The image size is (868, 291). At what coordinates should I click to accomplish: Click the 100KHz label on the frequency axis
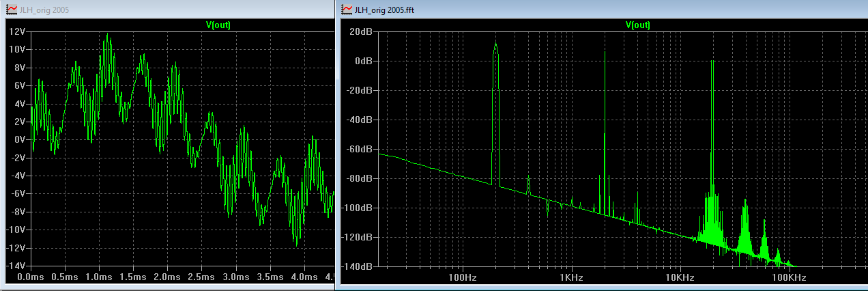point(789,278)
